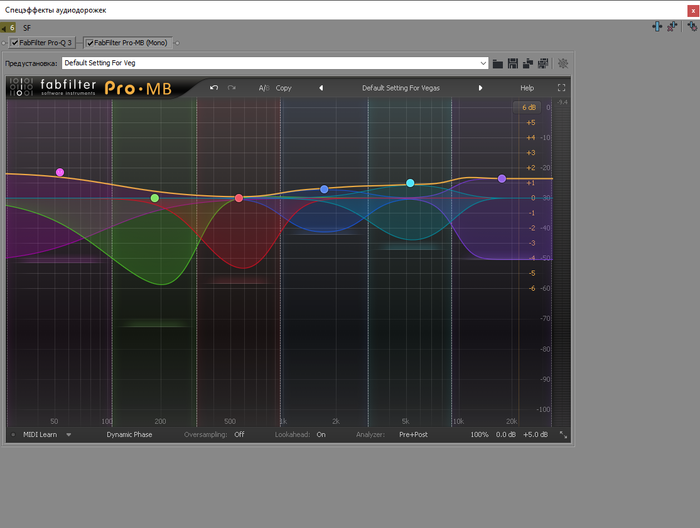The image size is (700, 528).
Task: Expand the MIDI Learn menu arrow
Action: [x=69, y=435]
